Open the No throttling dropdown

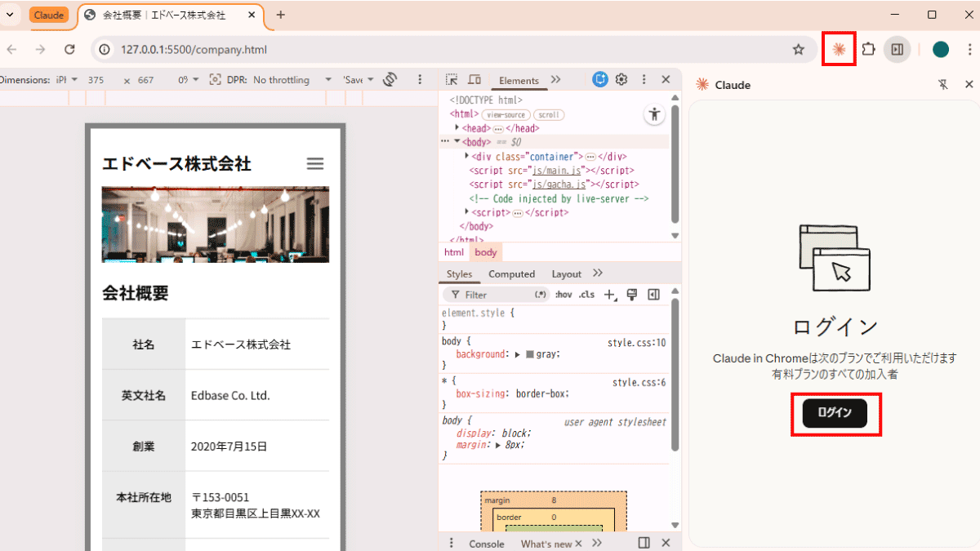(292, 80)
